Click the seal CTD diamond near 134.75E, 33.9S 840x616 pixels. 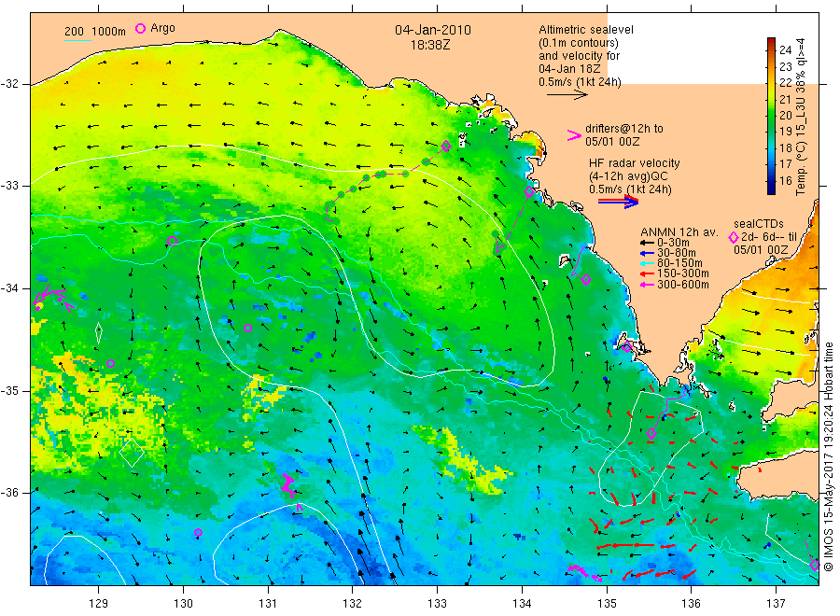click(x=586, y=279)
